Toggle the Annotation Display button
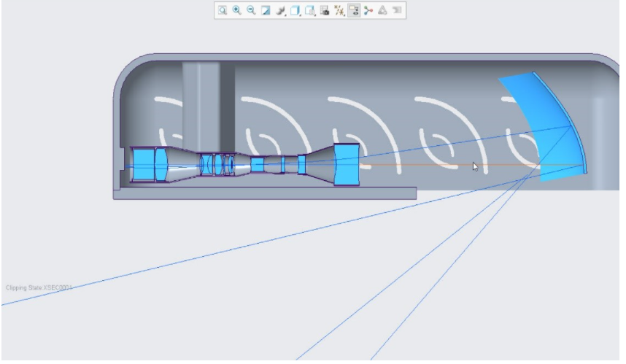The height and width of the screenshot is (364, 626). click(x=354, y=10)
